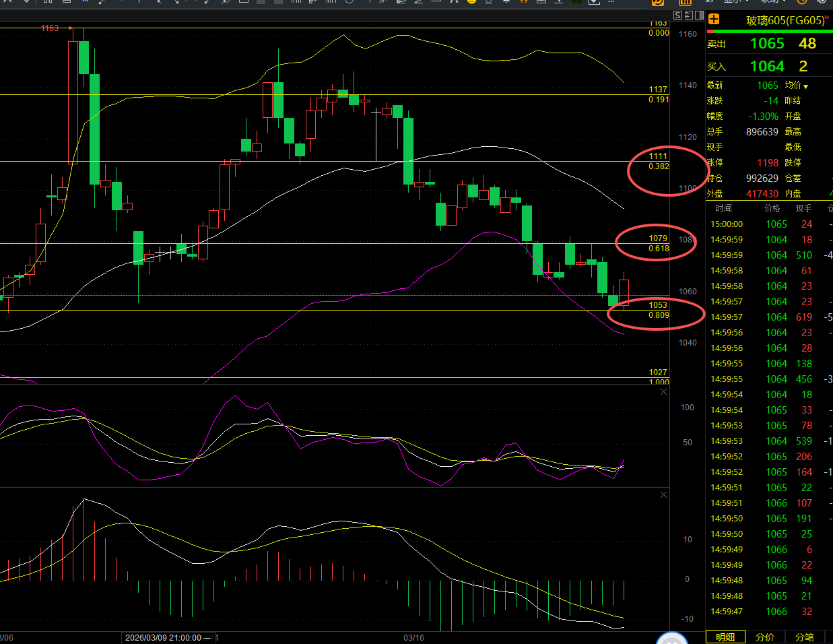Select the 14:59:47 row with volume 32

769,612
